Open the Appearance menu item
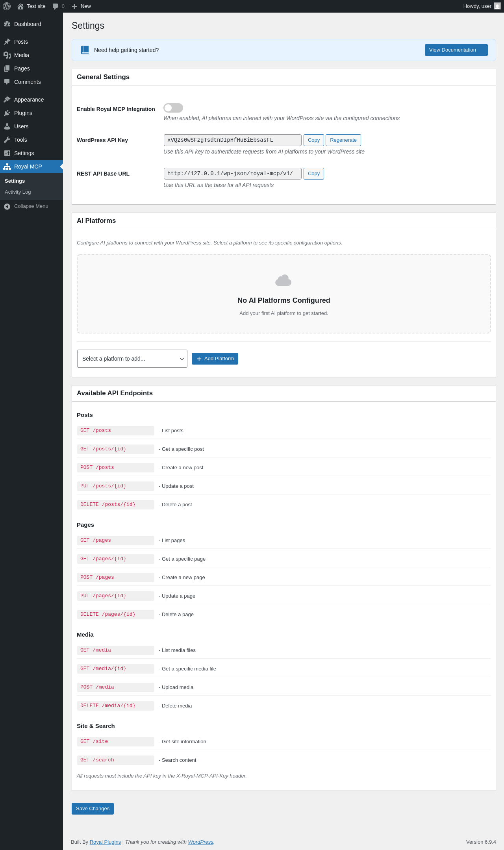This screenshot has width=504, height=850. tap(31, 100)
